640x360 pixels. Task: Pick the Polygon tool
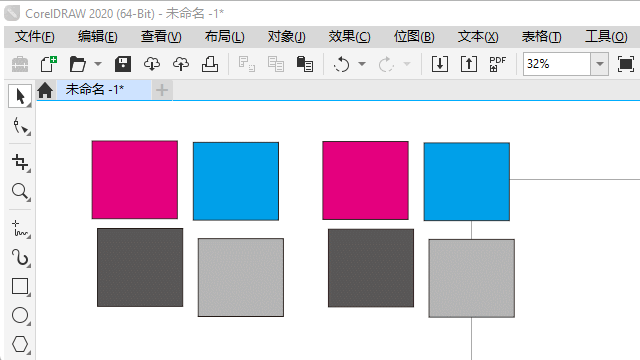tap(20, 344)
